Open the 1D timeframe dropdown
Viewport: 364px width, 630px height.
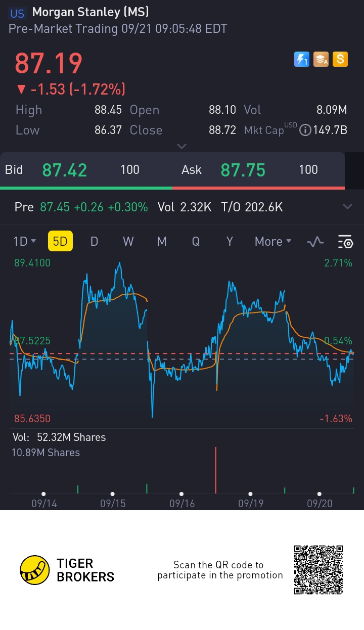click(25, 242)
